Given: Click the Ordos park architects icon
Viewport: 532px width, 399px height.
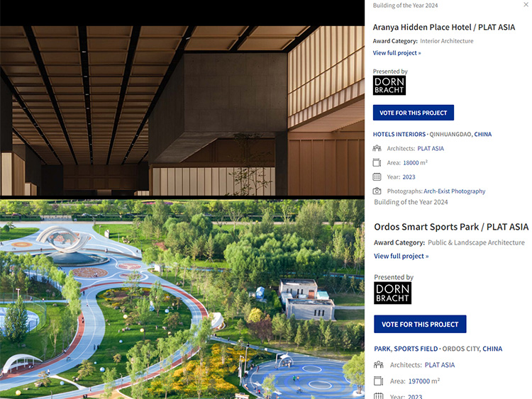Looking at the screenshot, I should pos(378,365).
